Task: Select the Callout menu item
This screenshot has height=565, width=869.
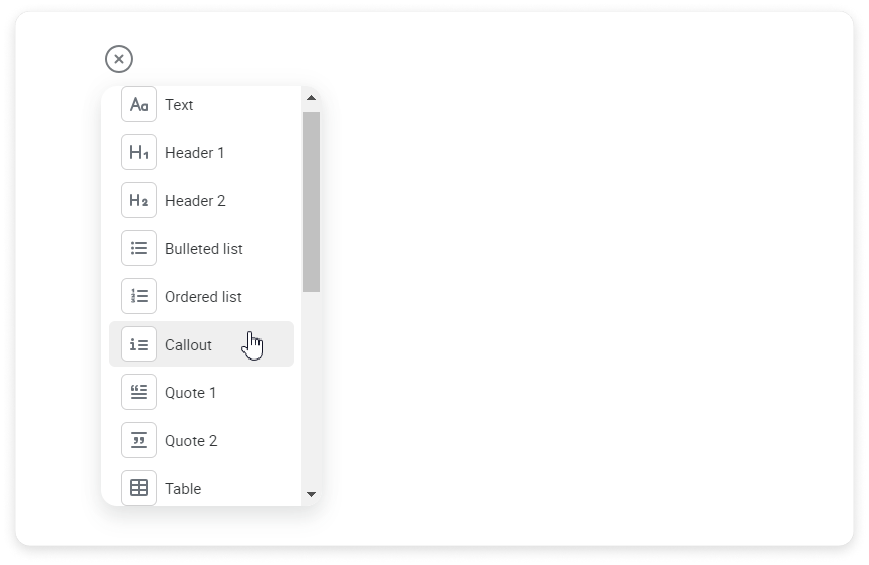Action: coord(188,345)
